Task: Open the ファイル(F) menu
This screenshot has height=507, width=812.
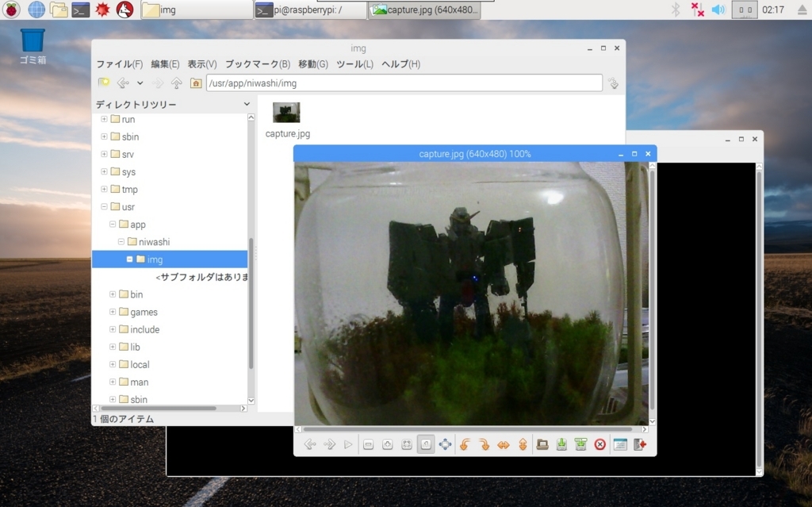Action: pos(120,64)
